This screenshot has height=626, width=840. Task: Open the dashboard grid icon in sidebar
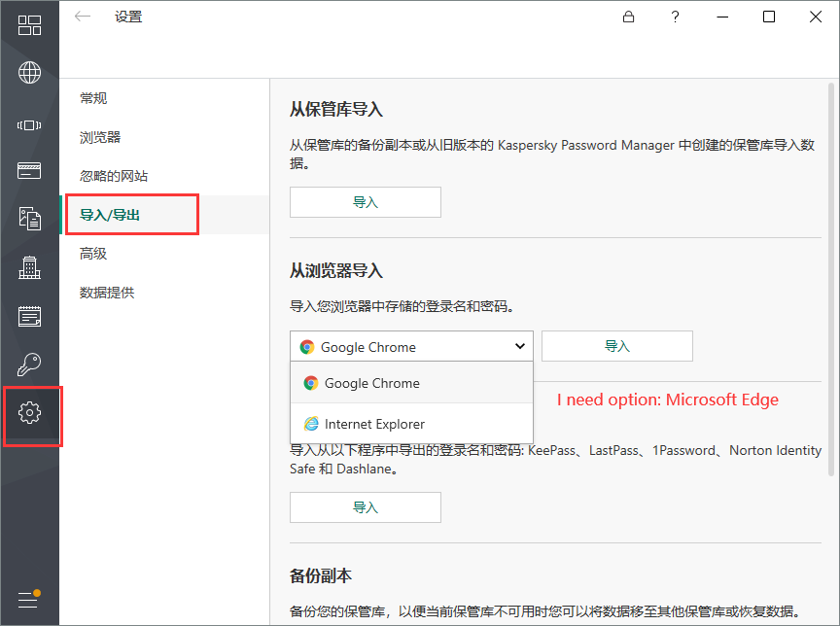[x=29, y=25]
